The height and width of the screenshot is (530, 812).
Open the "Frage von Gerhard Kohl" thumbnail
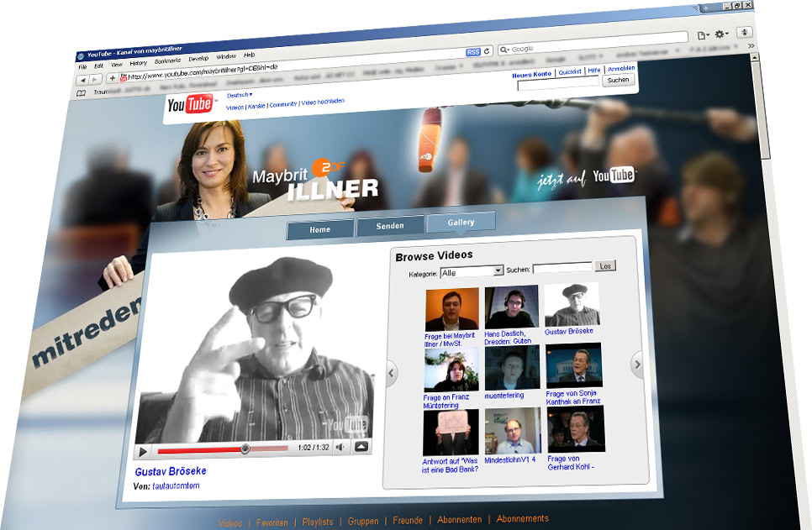click(576, 429)
